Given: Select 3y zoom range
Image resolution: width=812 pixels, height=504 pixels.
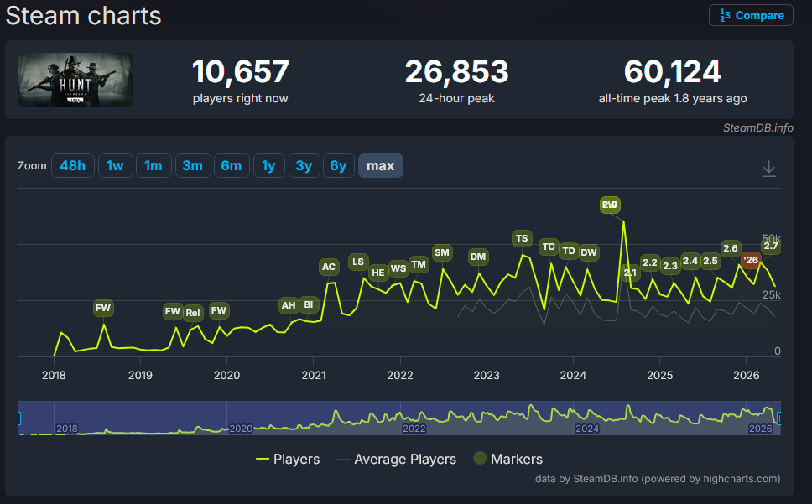Looking at the screenshot, I should pos(304,165).
